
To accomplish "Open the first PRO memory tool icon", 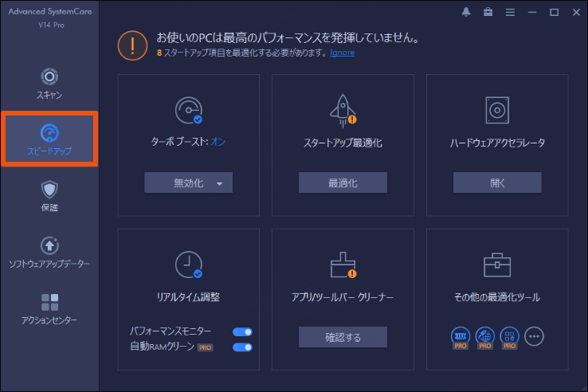I will (x=461, y=338).
